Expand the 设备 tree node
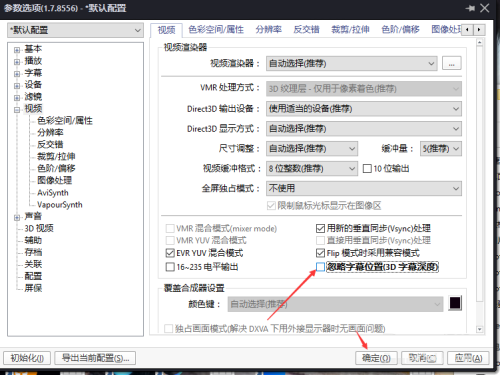The image size is (500, 375). click(x=17, y=86)
